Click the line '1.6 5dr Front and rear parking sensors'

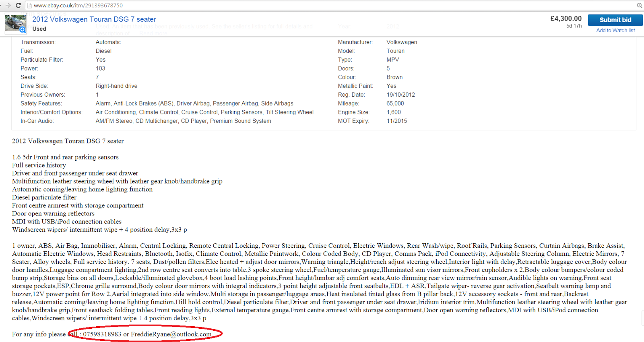(65, 157)
